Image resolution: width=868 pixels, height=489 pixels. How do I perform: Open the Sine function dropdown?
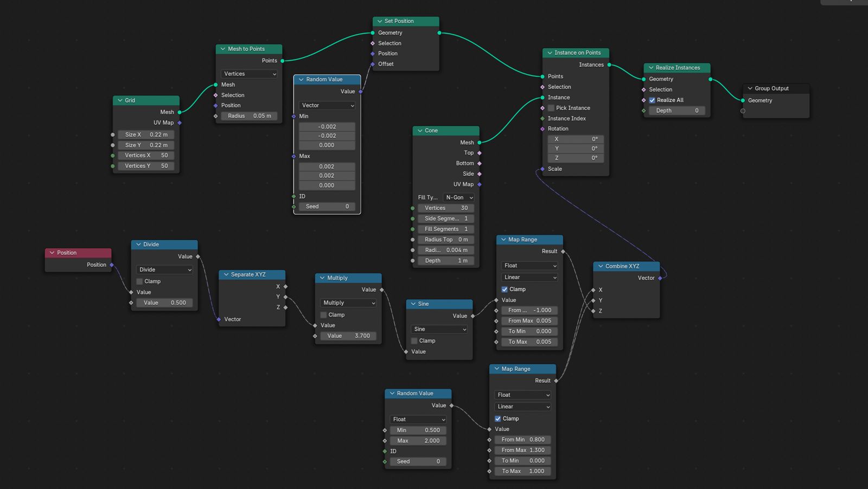coord(439,329)
